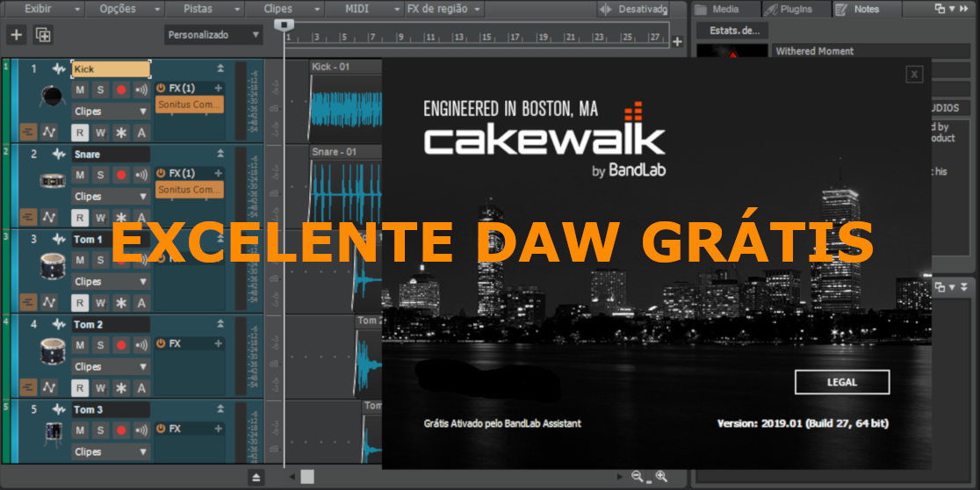
Task: Open take lanes on Kick track
Action: [28, 132]
